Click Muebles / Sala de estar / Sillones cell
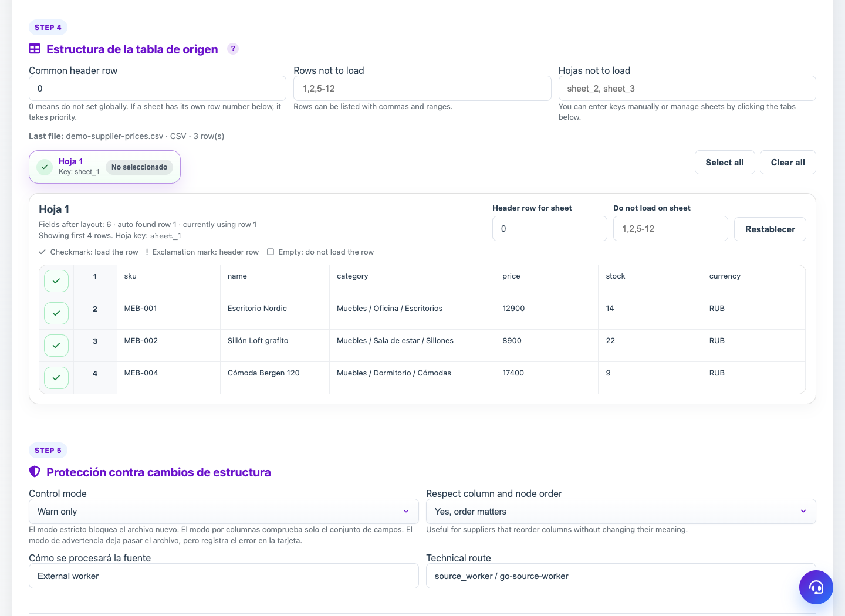The image size is (845, 616). click(412, 346)
